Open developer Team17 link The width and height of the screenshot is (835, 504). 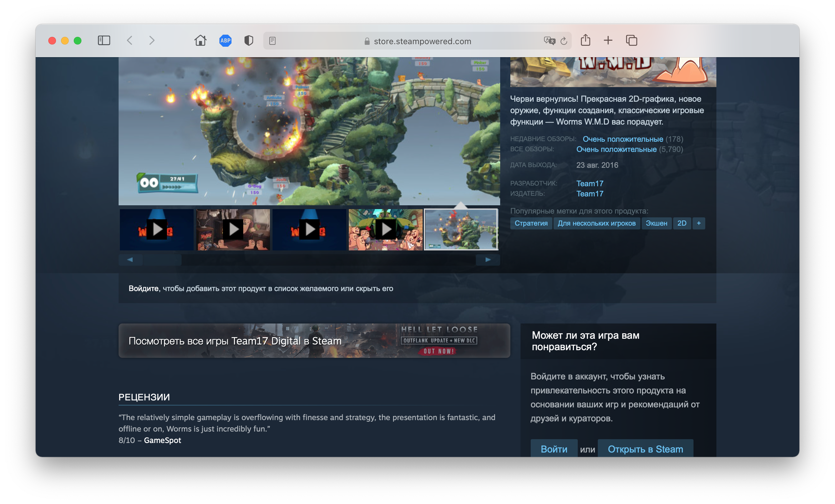[590, 184]
